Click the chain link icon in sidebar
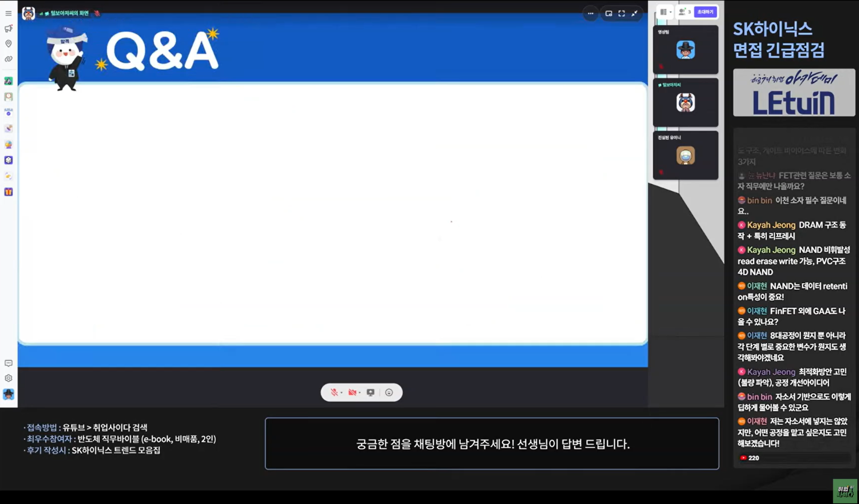The image size is (859, 504). [x=9, y=59]
